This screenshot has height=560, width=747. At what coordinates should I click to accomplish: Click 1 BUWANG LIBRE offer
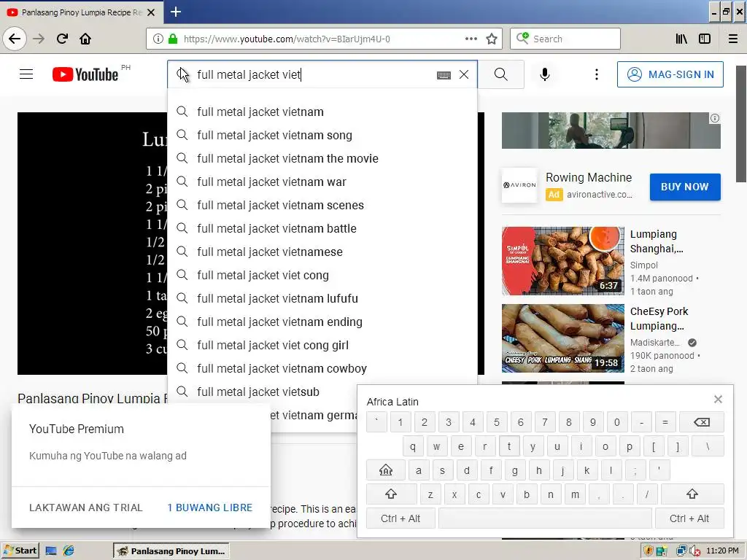tap(209, 507)
